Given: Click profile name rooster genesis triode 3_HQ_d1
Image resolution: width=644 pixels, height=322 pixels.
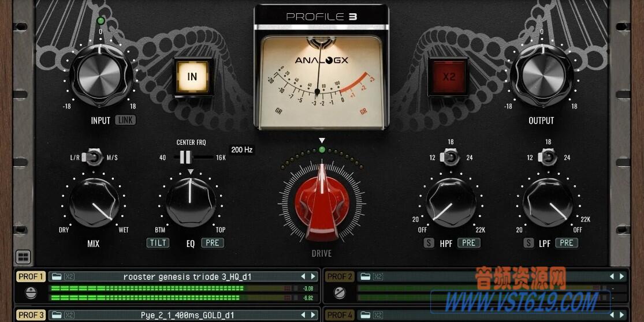Looking at the screenshot, I should (x=187, y=277).
